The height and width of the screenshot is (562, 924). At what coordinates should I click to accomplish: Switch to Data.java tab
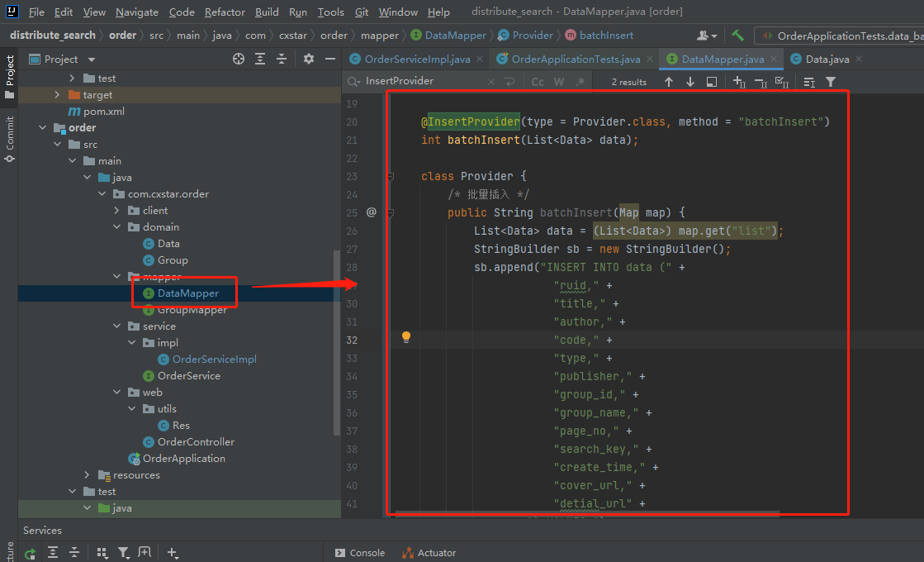(x=827, y=59)
